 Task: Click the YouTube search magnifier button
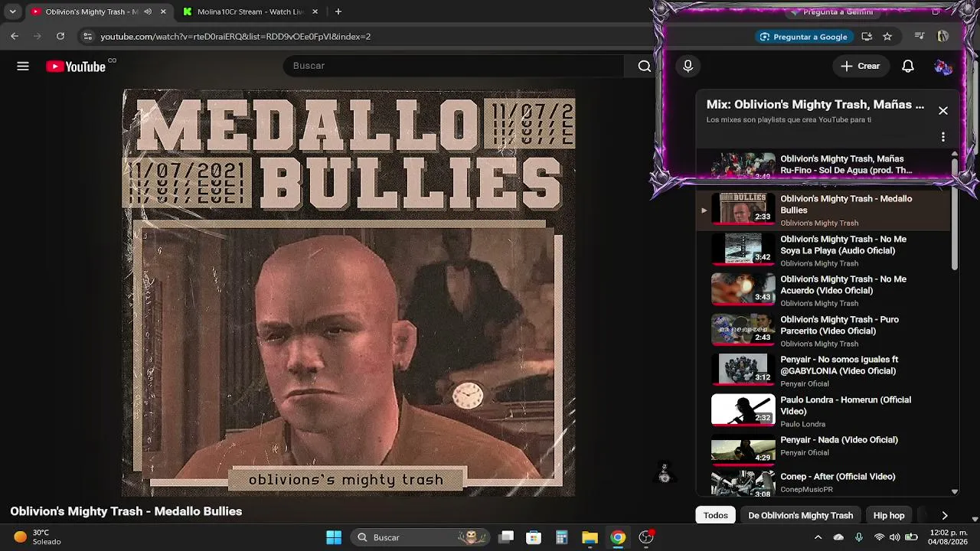(x=645, y=67)
